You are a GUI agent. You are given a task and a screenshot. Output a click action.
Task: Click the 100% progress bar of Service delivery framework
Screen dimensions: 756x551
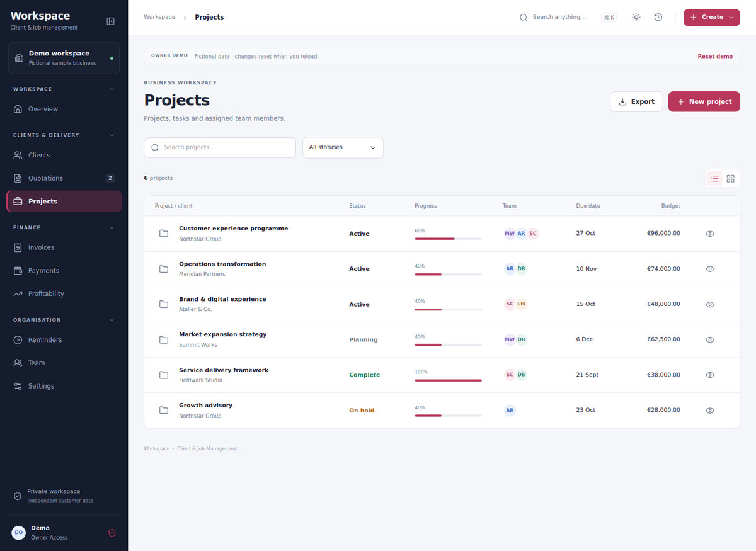[x=448, y=380]
